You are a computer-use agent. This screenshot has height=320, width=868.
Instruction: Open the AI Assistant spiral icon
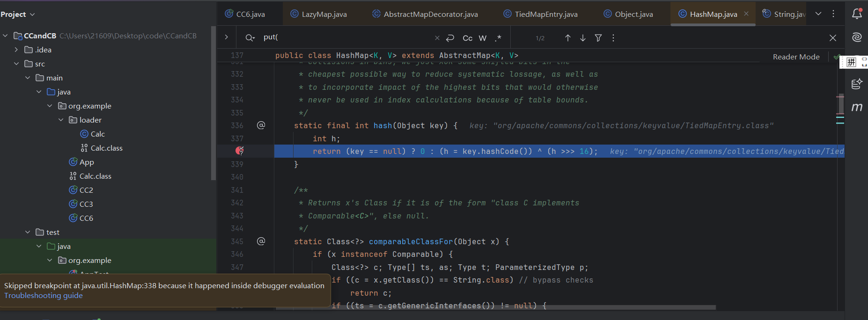857,37
